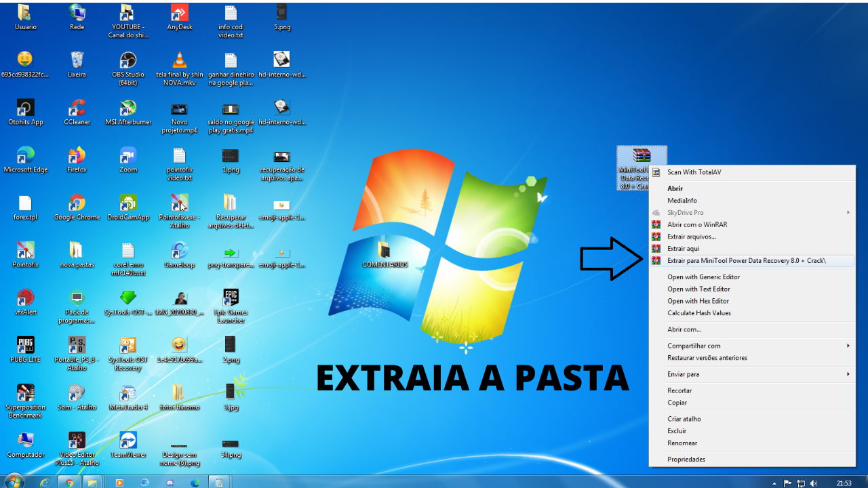This screenshot has width=868, height=488.
Task: Select the MiniTool Data Recovery RAR archive icon
Action: click(x=642, y=169)
